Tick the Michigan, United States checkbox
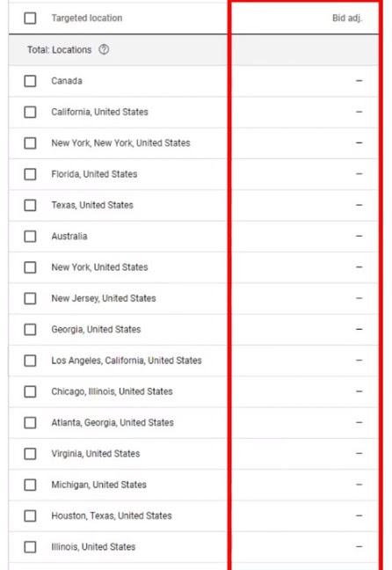 pyautogui.click(x=30, y=485)
